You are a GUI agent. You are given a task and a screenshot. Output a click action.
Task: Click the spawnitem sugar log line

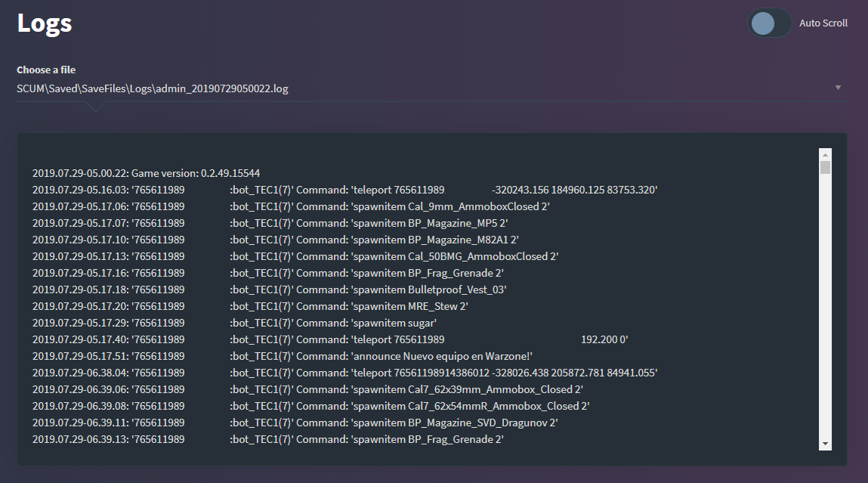394,323
